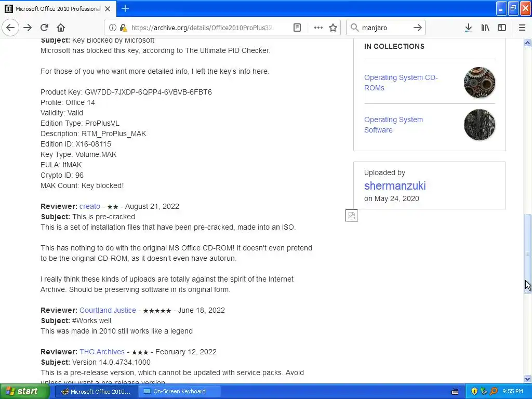Open Operating System CD-ROMs collection link
This screenshot has width=532, height=399.
click(x=401, y=83)
